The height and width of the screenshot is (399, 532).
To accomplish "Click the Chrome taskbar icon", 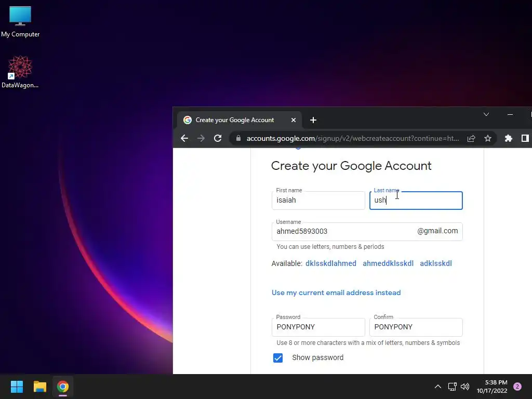I will pos(63,387).
